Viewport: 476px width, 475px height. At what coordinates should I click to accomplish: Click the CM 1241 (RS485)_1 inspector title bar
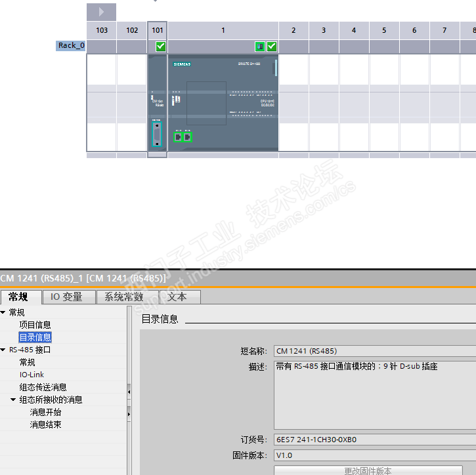click(238, 278)
